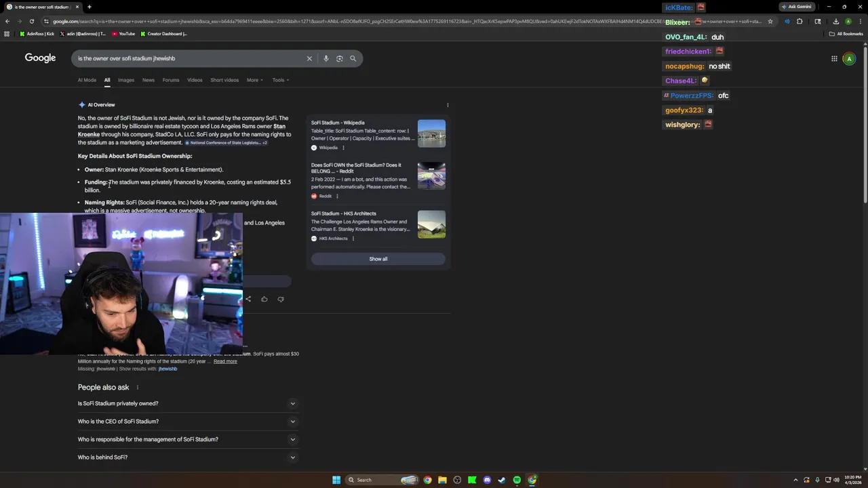
Task: Open volume control in system tray
Action: tap(837, 480)
